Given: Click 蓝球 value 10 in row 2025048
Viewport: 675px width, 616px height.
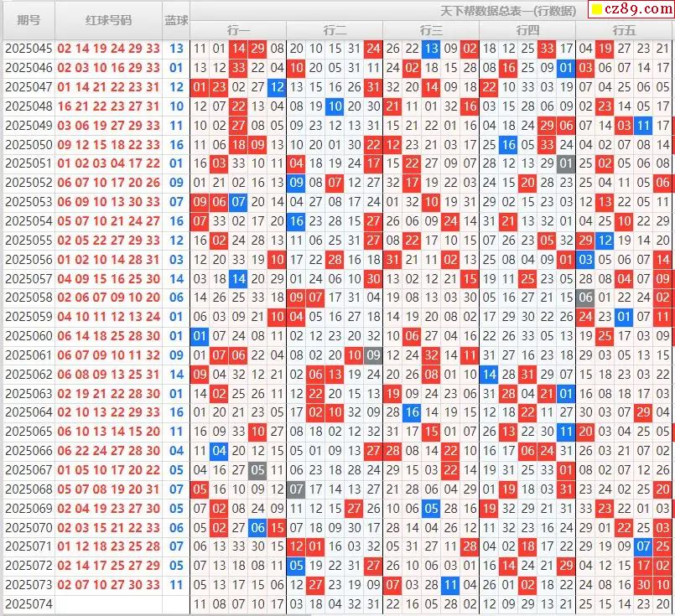Looking at the screenshot, I should click(176, 106).
